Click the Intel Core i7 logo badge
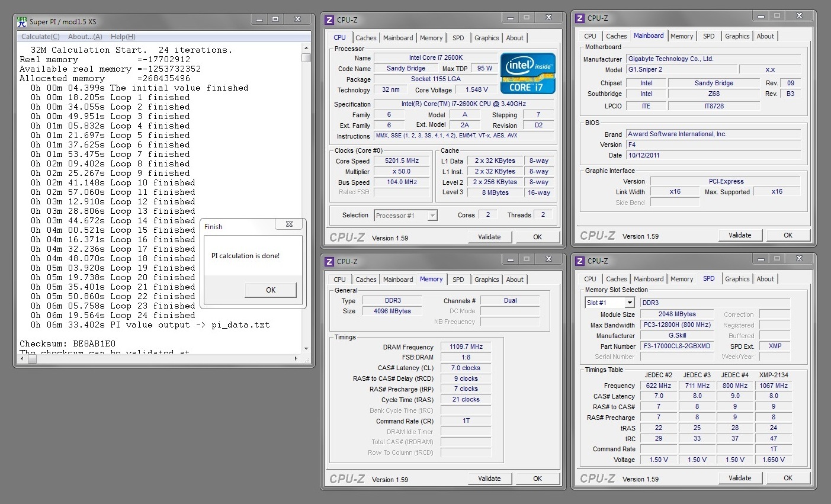Screen dimensions: 831x504 pyautogui.click(x=528, y=73)
